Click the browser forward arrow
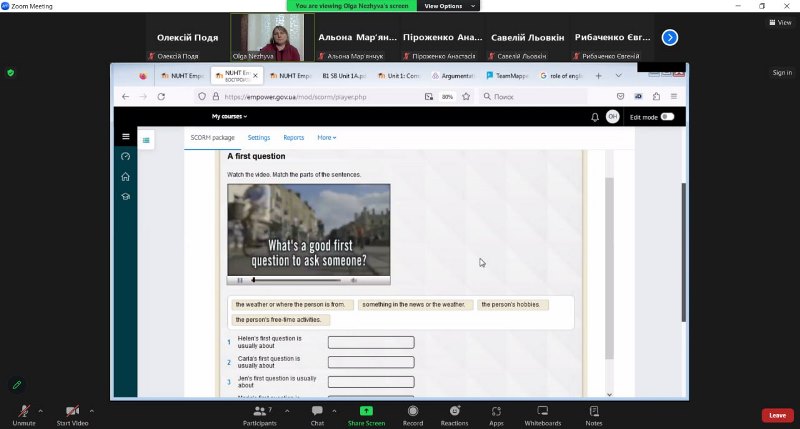This screenshot has height=429, width=800. click(x=143, y=96)
